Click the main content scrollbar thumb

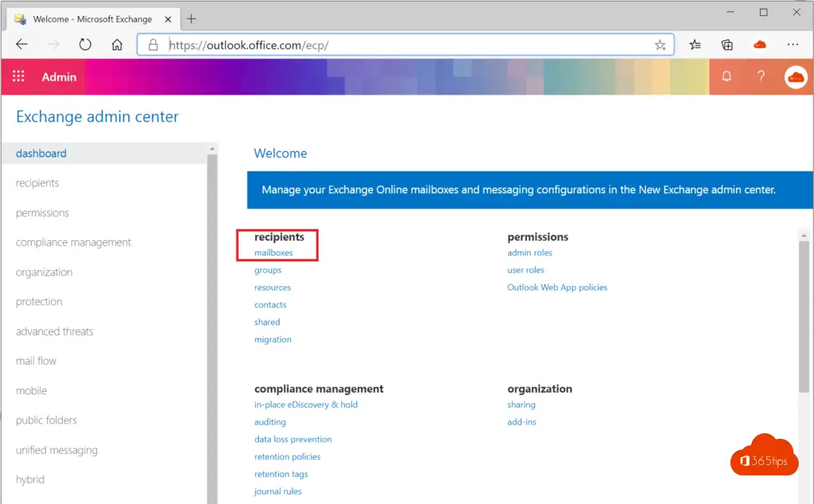(804, 316)
